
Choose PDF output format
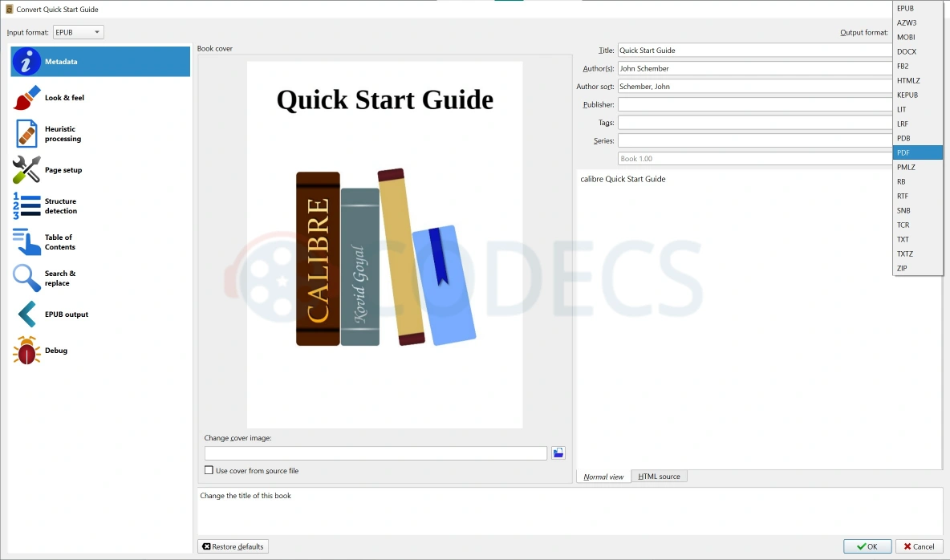pyautogui.click(x=917, y=152)
